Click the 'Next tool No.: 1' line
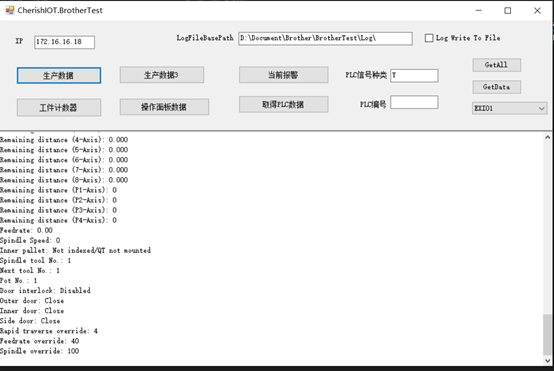 coord(30,271)
